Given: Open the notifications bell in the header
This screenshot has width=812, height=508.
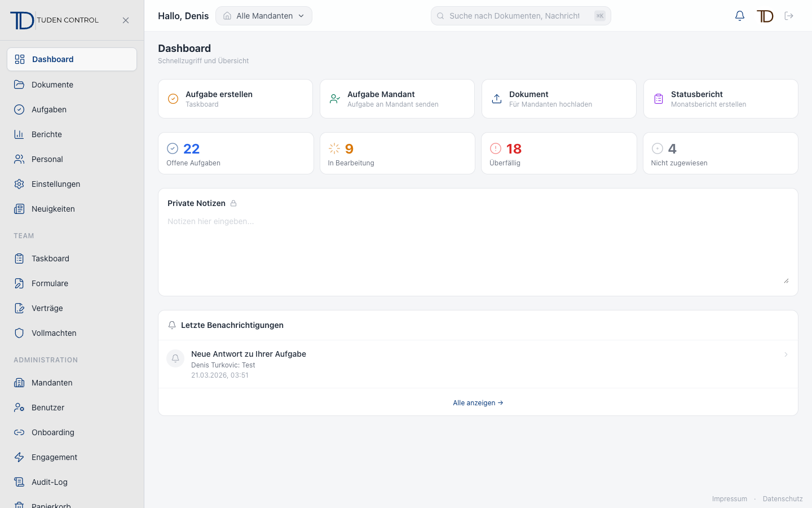Looking at the screenshot, I should click(740, 16).
